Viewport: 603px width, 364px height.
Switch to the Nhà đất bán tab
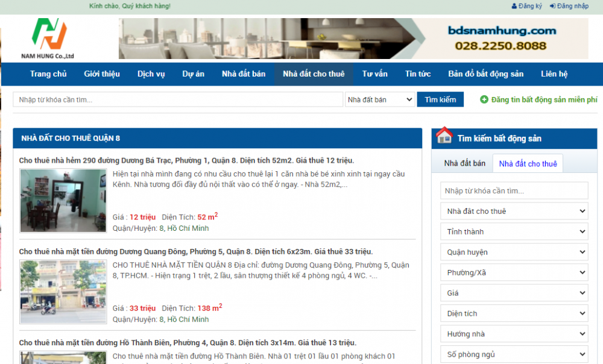tap(464, 163)
